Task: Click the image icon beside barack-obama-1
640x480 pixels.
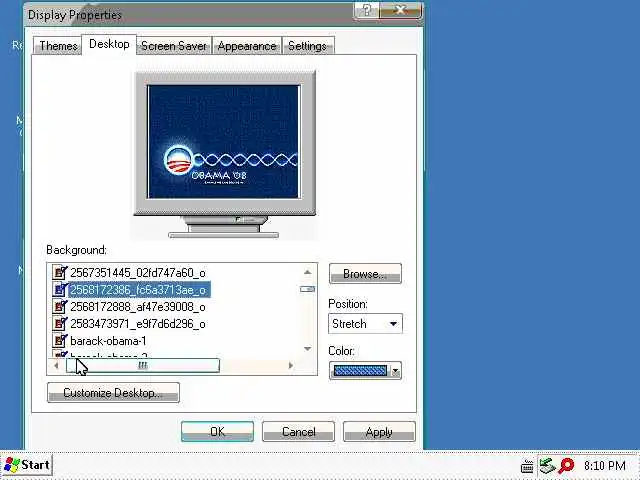Action: [60, 340]
